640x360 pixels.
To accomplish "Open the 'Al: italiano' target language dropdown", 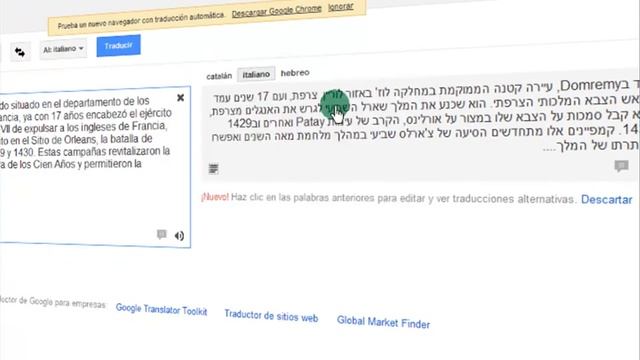I will point(63,49).
